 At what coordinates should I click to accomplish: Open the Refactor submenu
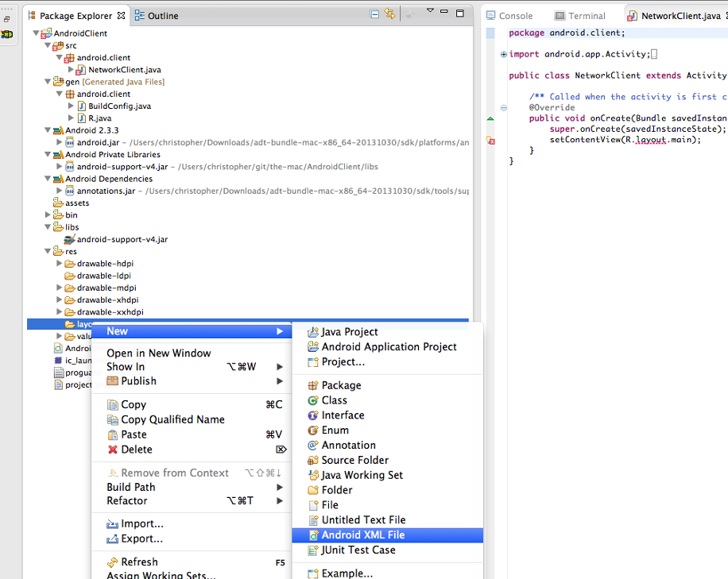click(192, 500)
